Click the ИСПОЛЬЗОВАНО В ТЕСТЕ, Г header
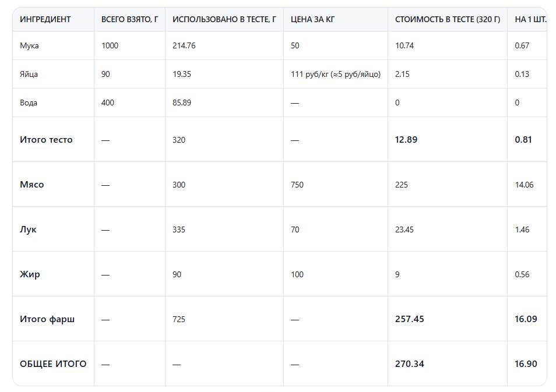Viewport: 556px width, 392px height. (x=224, y=19)
